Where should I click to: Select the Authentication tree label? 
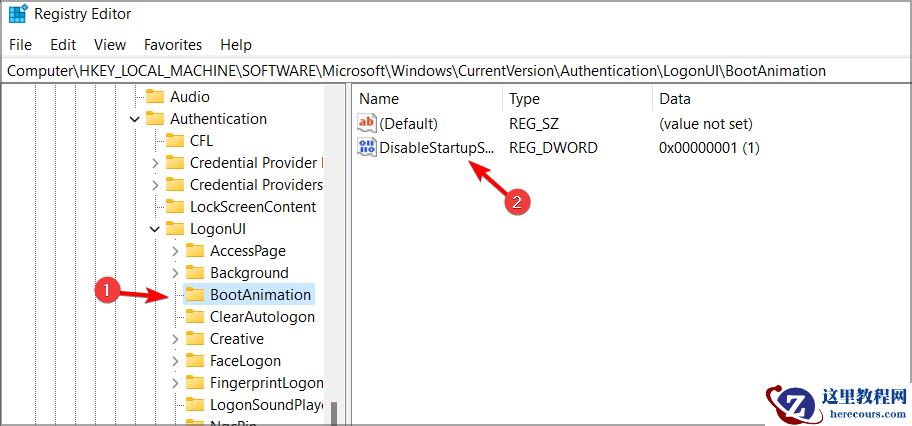coord(218,119)
